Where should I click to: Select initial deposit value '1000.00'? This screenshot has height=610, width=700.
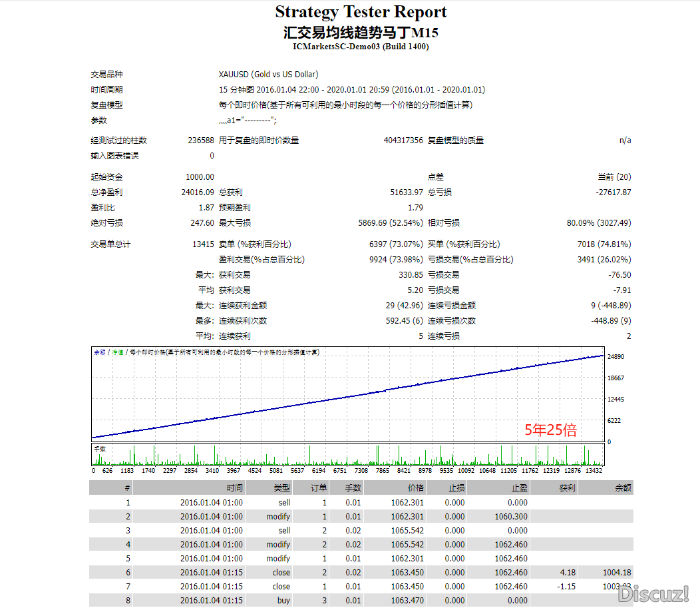pyautogui.click(x=200, y=177)
